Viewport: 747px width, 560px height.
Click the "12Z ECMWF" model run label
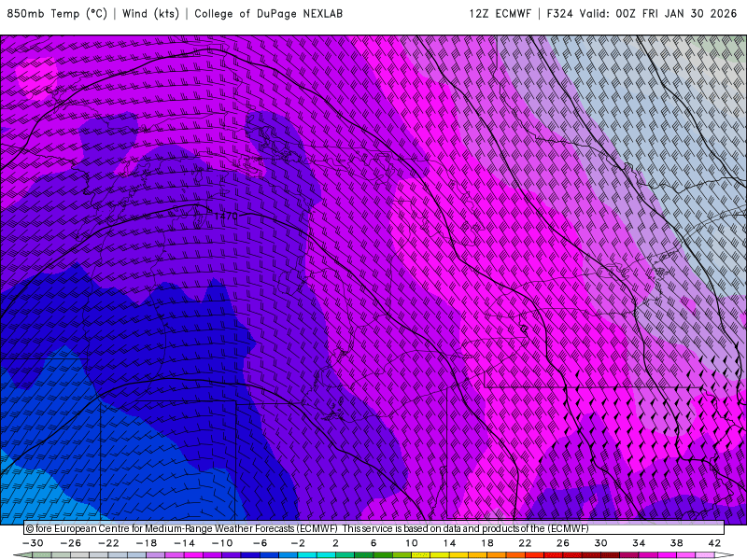pos(500,14)
